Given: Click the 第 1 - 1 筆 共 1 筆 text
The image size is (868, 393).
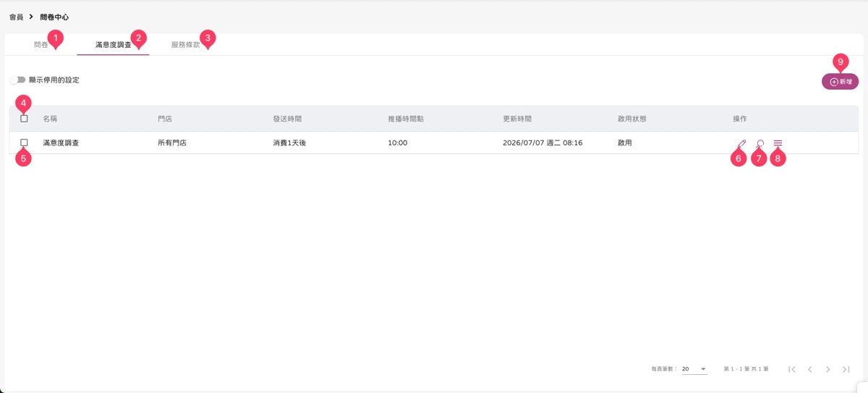Looking at the screenshot, I should [x=746, y=369].
